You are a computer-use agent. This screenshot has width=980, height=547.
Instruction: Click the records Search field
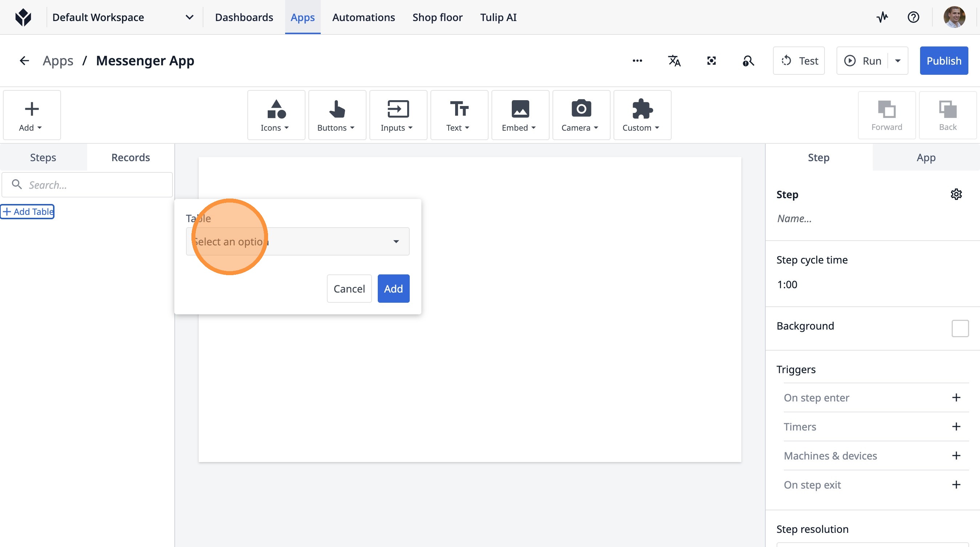(x=88, y=185)
